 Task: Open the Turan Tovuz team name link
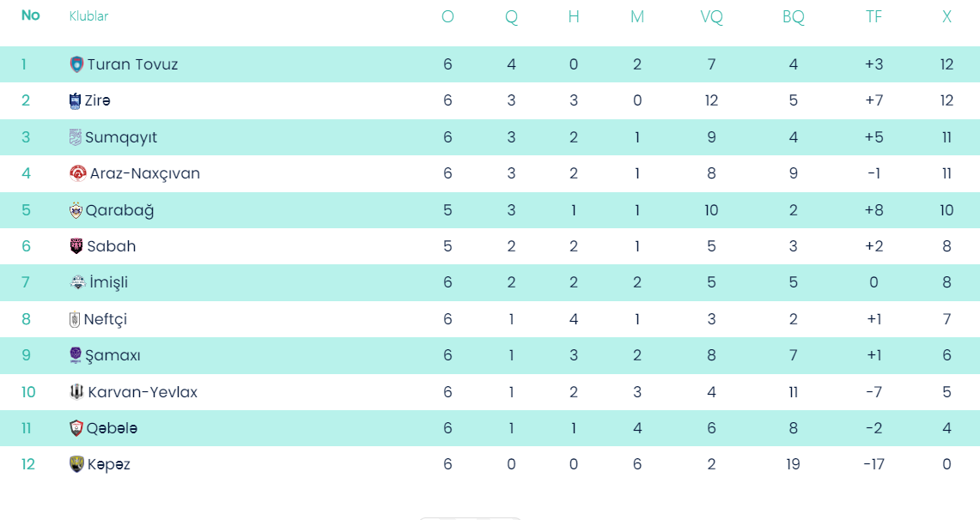click(132, 64)
